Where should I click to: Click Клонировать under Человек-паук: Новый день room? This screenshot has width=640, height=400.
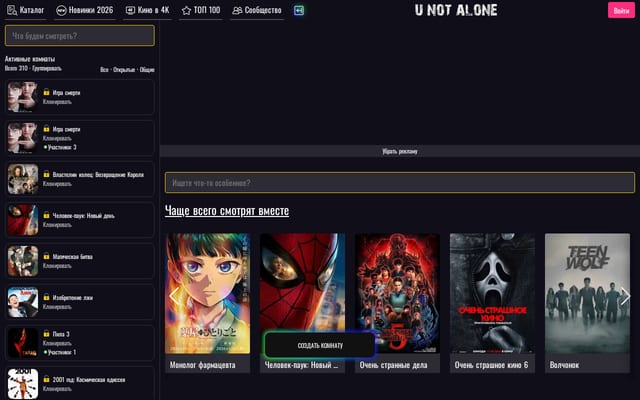pos(57,224)
